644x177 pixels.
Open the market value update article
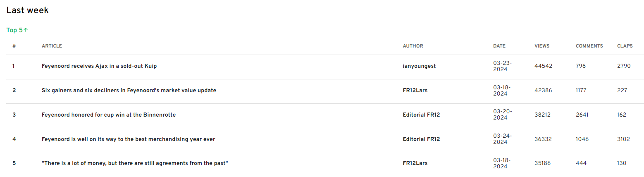pos(129,91)
